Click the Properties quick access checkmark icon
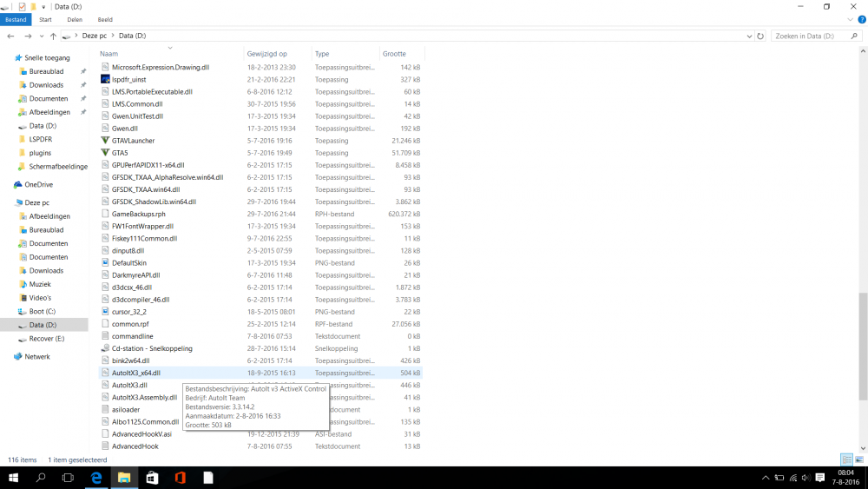The height and width of the screenshot is (489, 868). pos(23,7)
